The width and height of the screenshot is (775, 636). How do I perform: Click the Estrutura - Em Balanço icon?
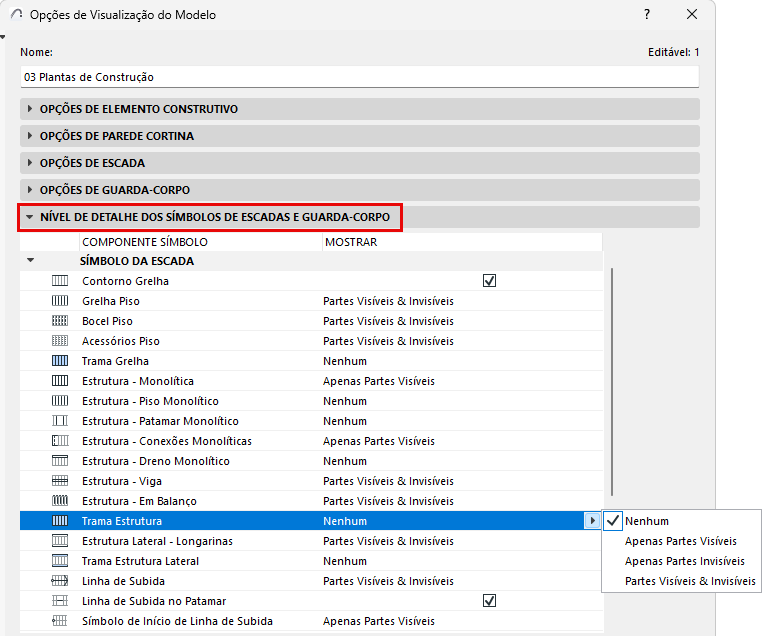60,501
